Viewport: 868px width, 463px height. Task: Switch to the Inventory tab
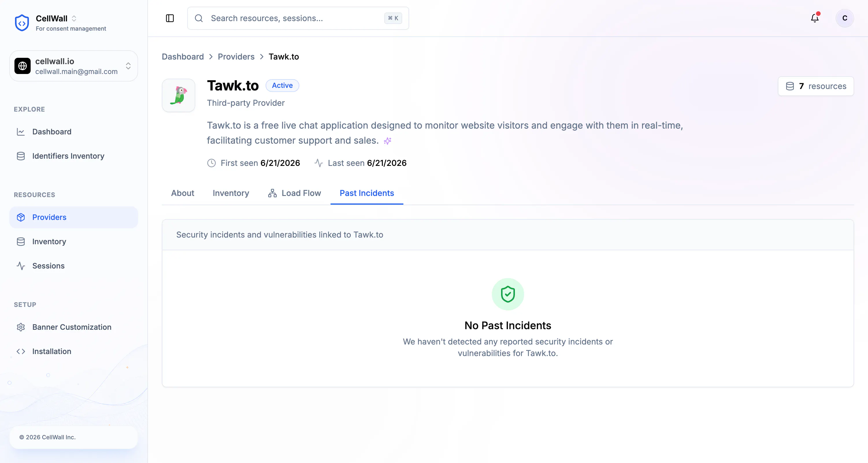(231, 193)
